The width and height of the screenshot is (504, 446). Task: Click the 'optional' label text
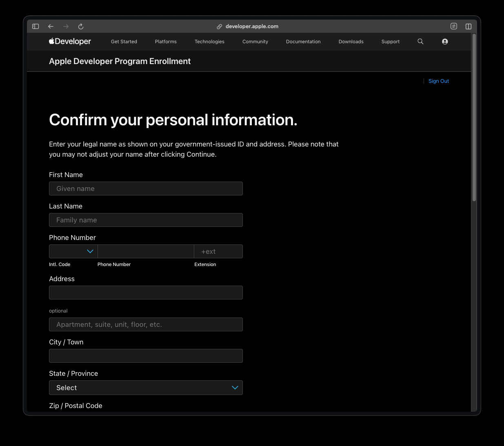click(58, 311)
